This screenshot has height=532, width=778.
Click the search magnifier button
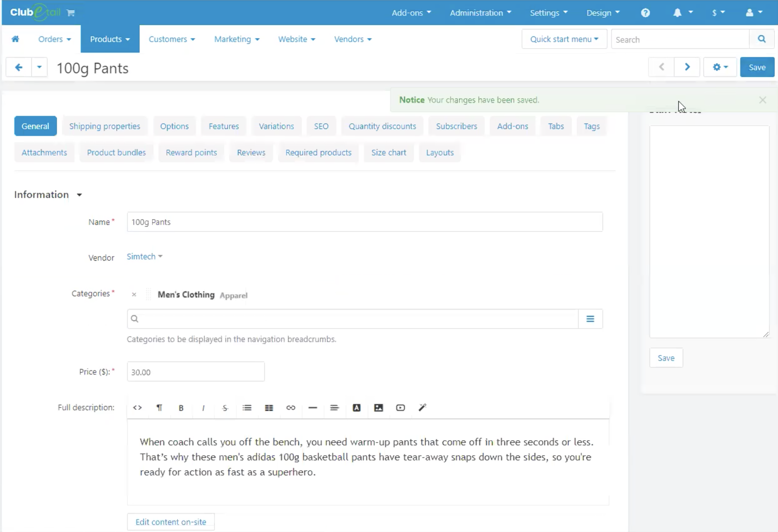point(762,39)
